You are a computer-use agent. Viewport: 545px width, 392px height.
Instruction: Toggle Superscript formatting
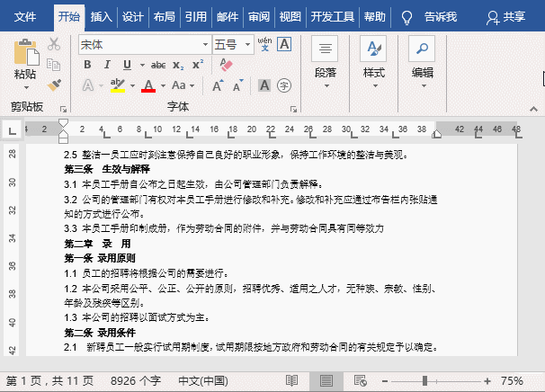click(x=198, y=65)
